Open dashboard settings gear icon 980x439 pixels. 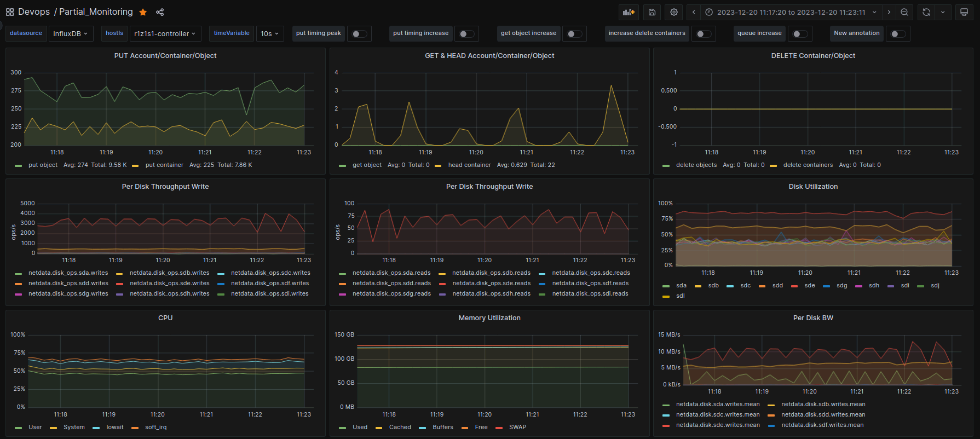[x=674, y=12]
